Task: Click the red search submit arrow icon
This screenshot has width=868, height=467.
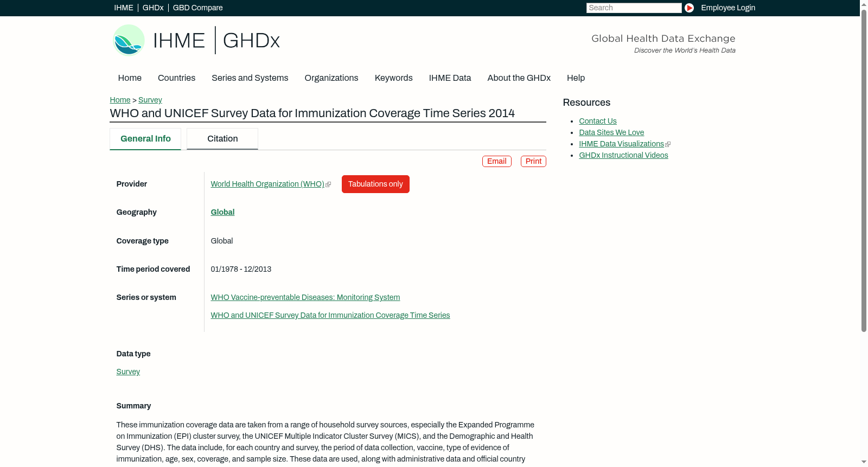Action: click(689, 8)
